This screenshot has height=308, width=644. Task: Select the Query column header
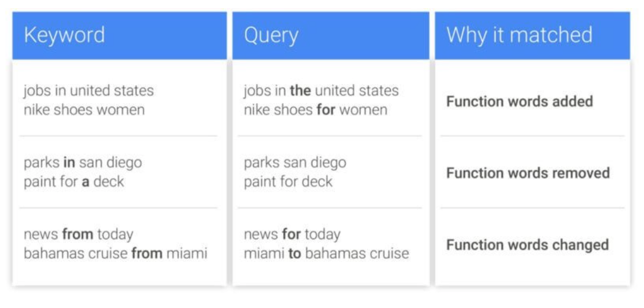pos(271,36)
